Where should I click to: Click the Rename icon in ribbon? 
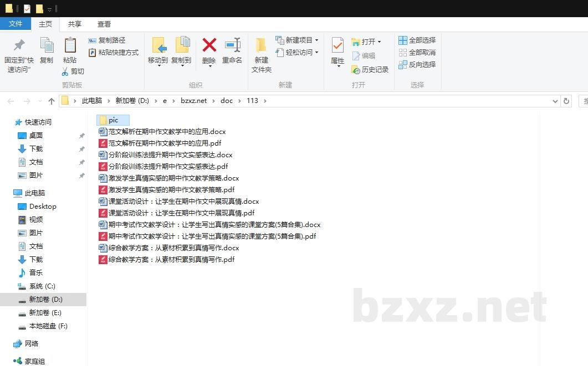pos(232,45)
